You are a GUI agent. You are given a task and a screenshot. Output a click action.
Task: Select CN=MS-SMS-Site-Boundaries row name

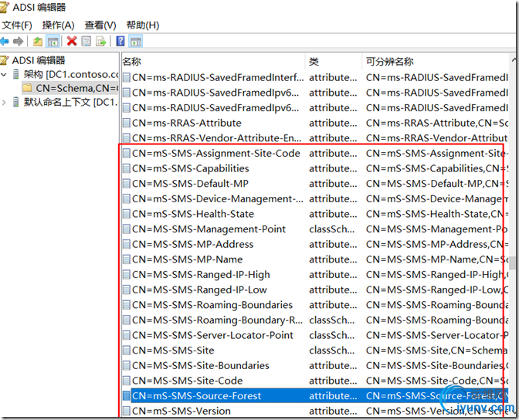201,366
